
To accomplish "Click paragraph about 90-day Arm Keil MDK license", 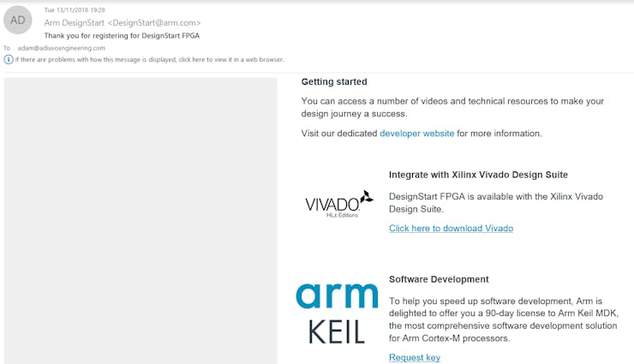I will [504, 319].
